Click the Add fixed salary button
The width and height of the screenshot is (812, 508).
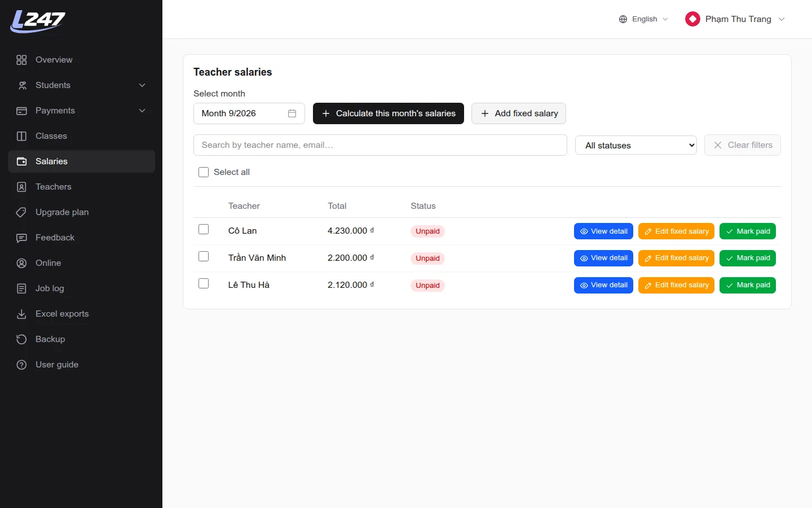point(519,113)
